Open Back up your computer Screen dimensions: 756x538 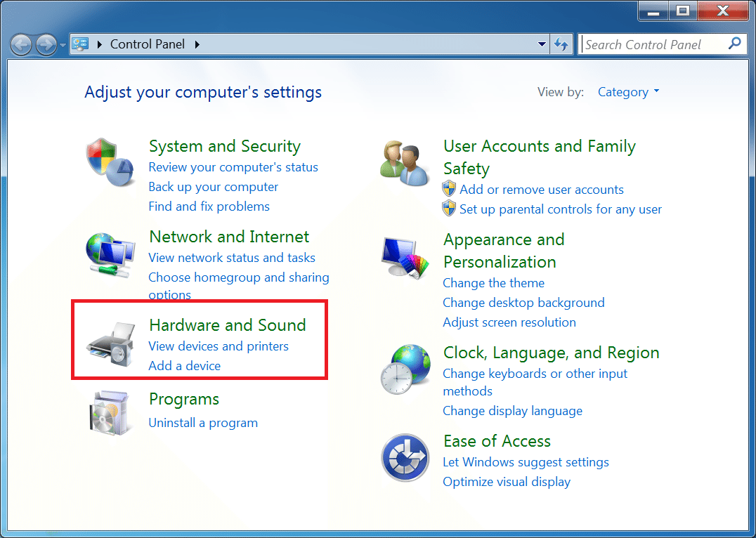coord(214,187)
